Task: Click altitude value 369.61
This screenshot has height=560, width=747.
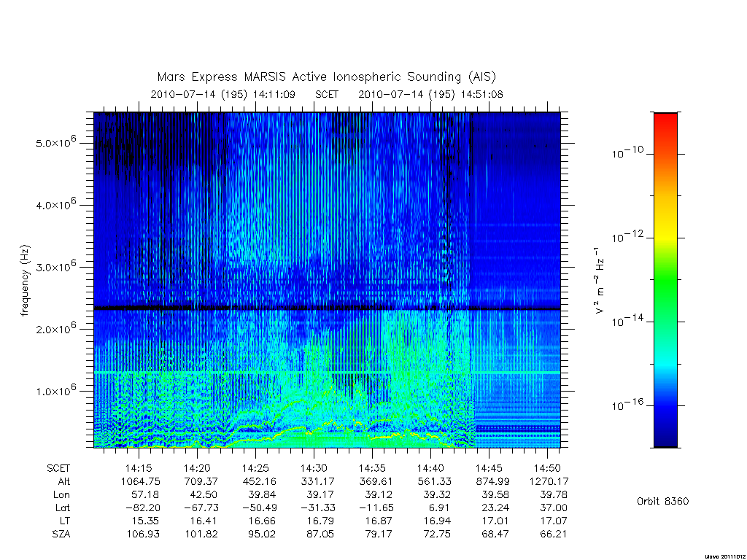Action: click(x=376, y=481)
